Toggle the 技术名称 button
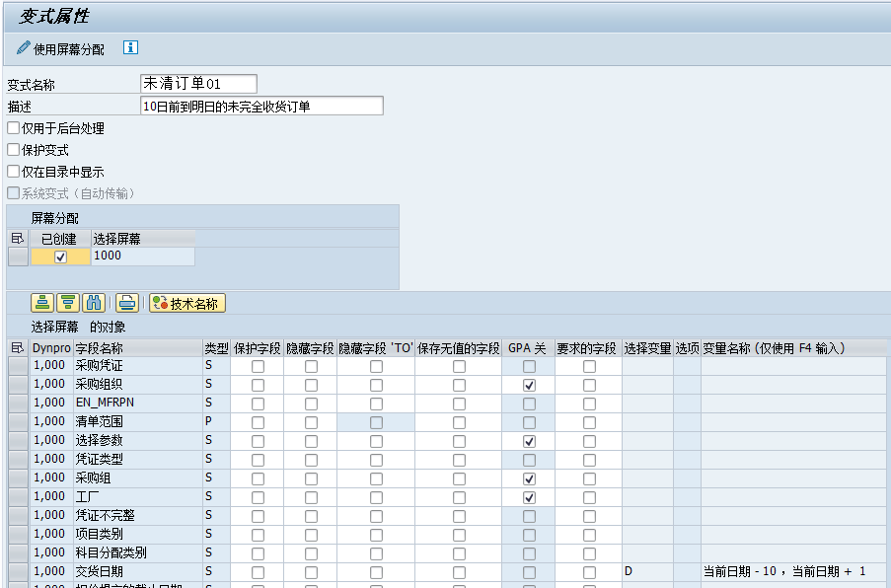 [x=187, y=303]
